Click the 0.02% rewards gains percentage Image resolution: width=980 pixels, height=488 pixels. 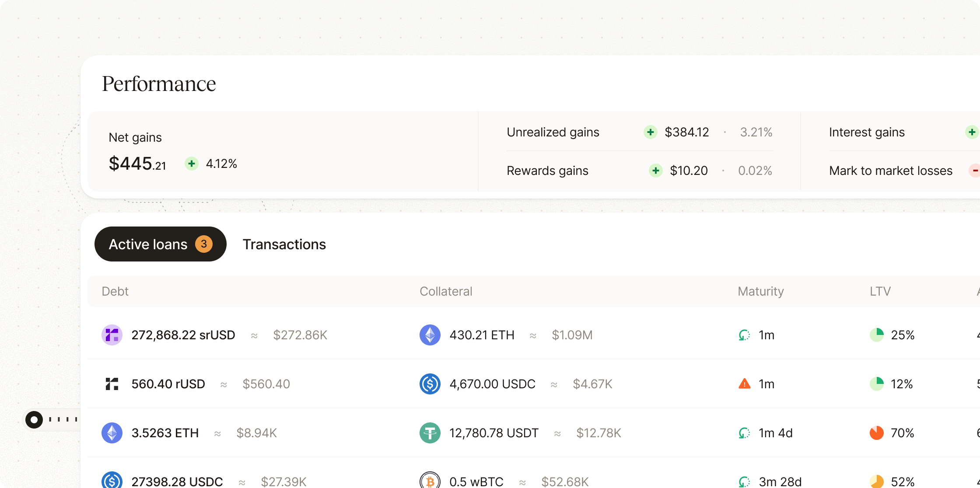pyautogui.click(x=755, y=171)
